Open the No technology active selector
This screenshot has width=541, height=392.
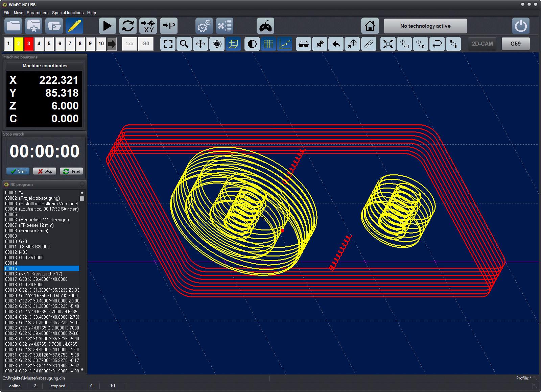click(425, 26)
